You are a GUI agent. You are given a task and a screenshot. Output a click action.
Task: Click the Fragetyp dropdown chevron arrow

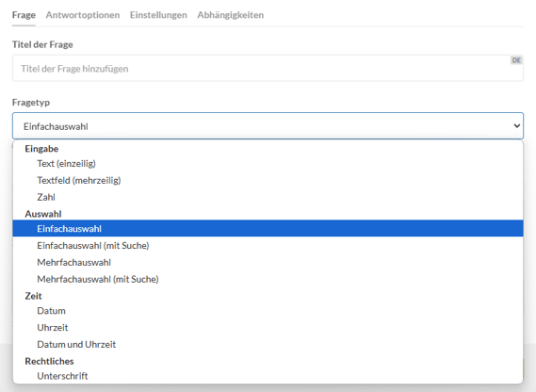point(516,126)
